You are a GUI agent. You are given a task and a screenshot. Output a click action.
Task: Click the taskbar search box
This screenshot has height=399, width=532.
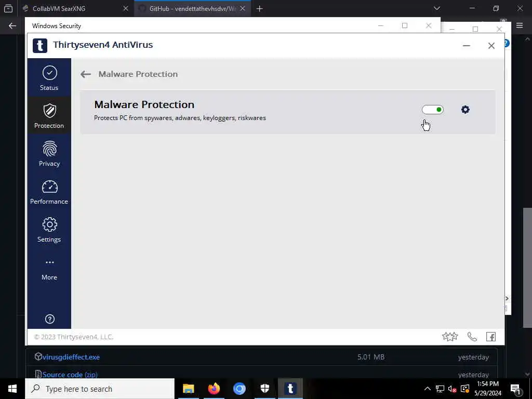100,389
